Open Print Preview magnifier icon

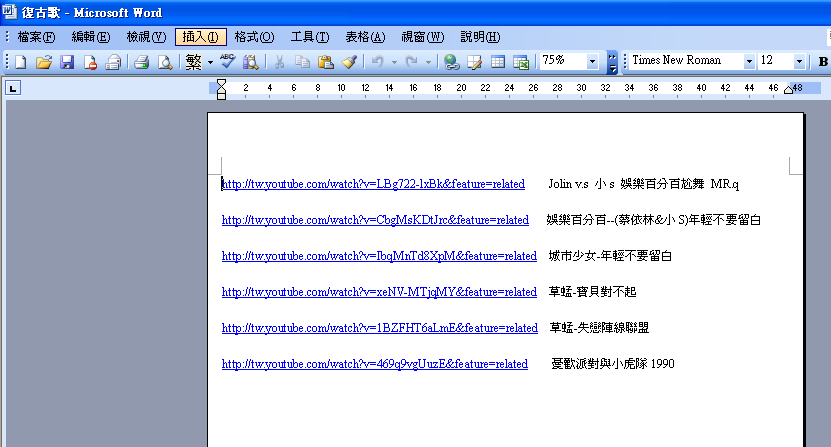click(x=165, y=62)
